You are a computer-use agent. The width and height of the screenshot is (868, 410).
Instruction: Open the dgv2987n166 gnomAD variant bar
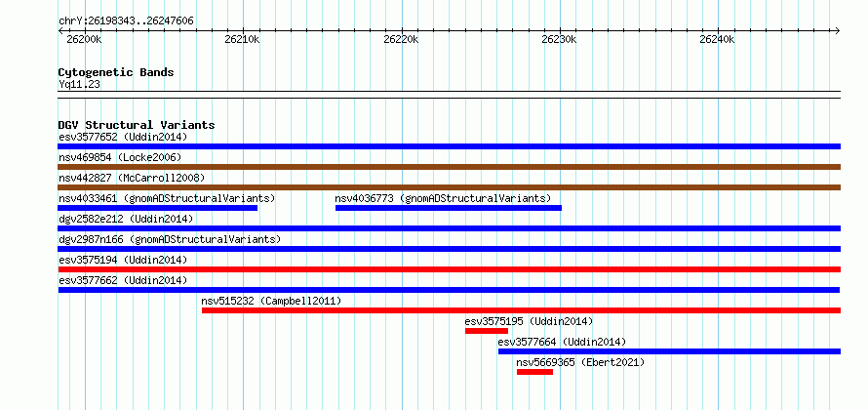(x=449, y=249)
